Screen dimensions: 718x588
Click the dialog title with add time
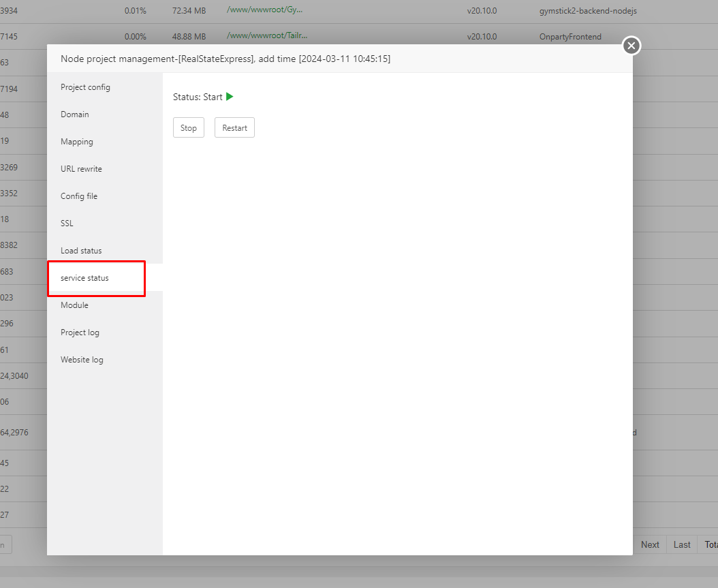pyautogui.click(x=225, y=59)
